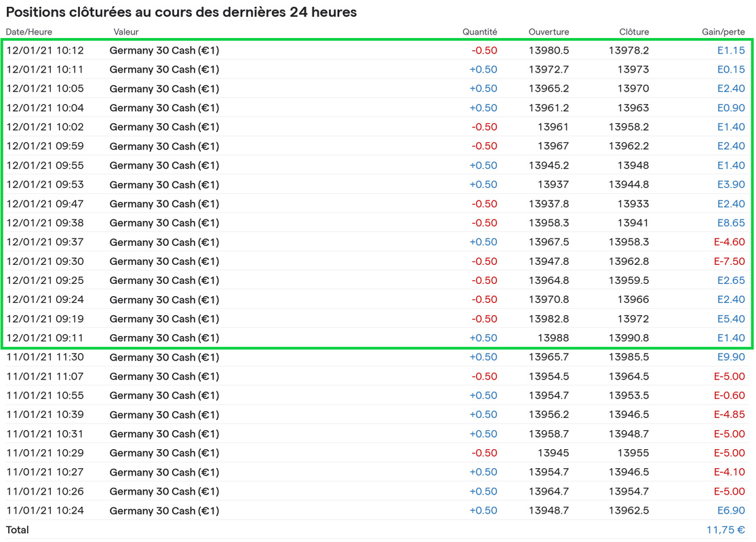Select the 12/01/21 09:30 date cell

pyautogui.click(x=45, y=261)
